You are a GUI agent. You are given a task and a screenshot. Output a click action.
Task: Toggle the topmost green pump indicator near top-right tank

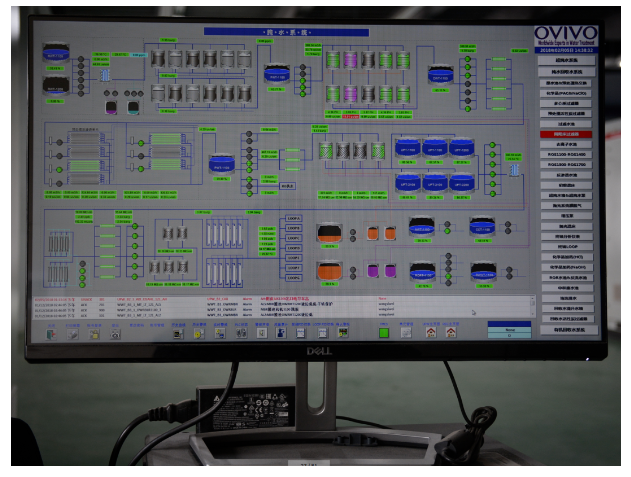466,61
